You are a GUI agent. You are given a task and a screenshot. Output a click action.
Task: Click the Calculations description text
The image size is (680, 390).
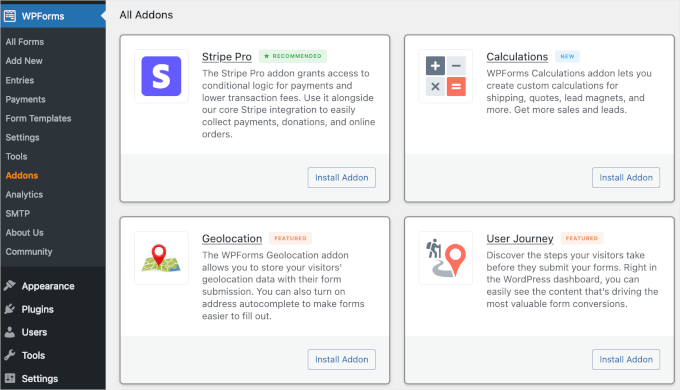coord(569,92)
